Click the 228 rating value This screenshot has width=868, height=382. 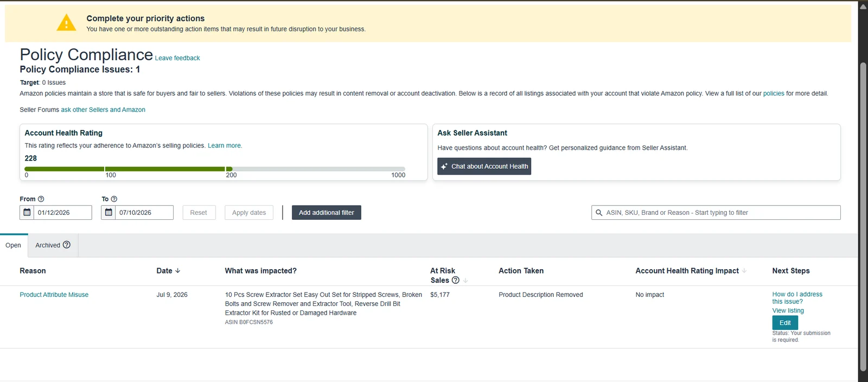31,158
